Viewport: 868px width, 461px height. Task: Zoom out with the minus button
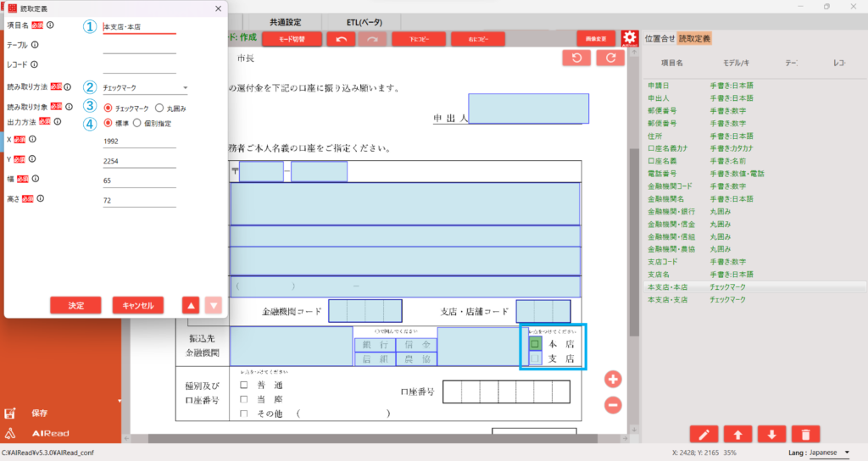pyautogui.click(x=613, y=405)
